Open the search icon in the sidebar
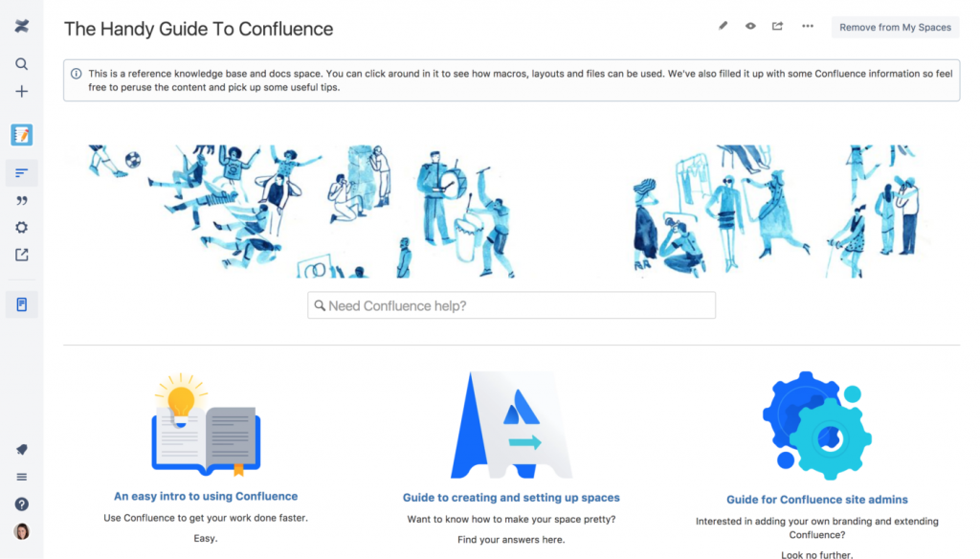980x559 pixels. [x=21, y=64]
